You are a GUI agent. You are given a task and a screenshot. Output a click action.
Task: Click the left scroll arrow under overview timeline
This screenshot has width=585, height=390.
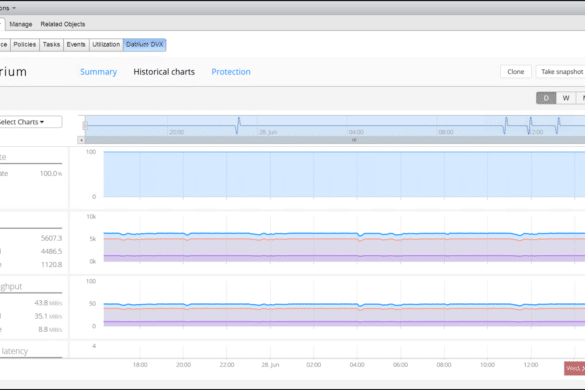81,140
